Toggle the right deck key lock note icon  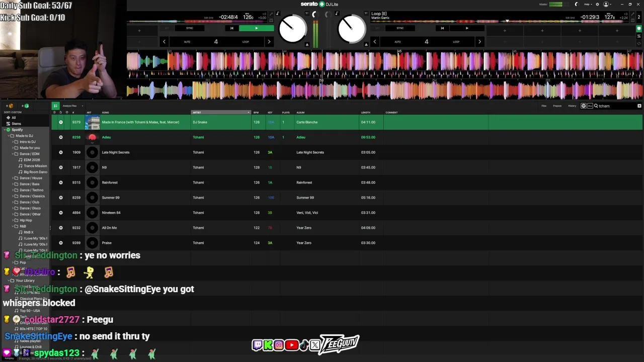[337, 14]
